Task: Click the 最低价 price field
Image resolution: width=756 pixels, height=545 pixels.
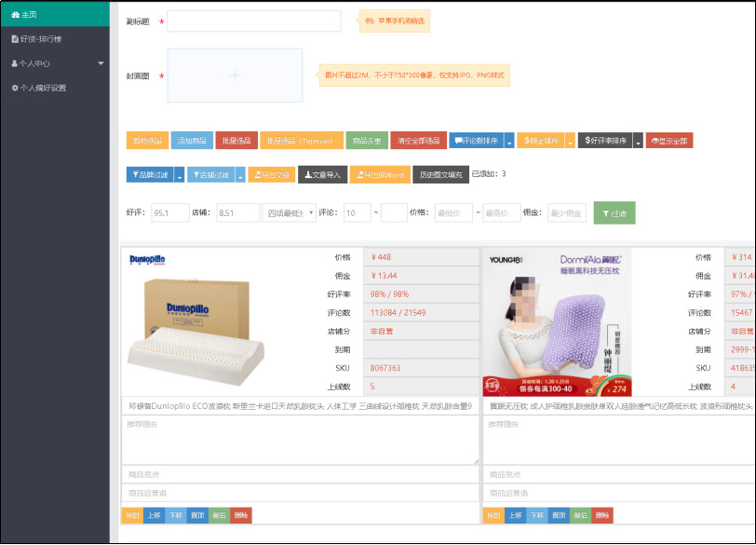Action: click(x=453, y=212)
